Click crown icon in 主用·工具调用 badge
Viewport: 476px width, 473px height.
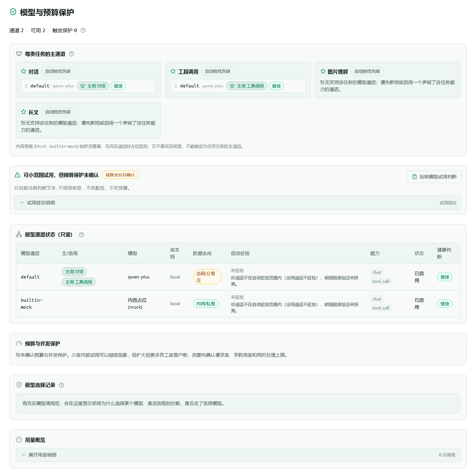(232, 86)
